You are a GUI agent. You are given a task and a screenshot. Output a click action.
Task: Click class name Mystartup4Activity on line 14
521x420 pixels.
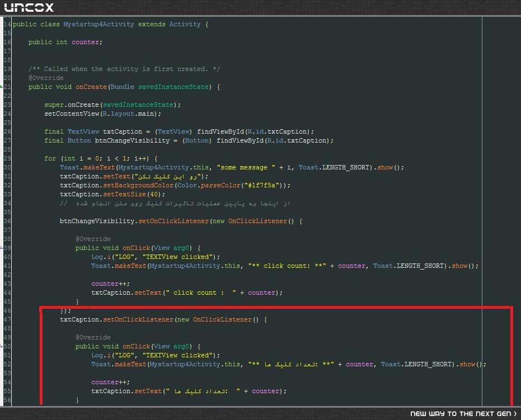[x=98, y=24]
